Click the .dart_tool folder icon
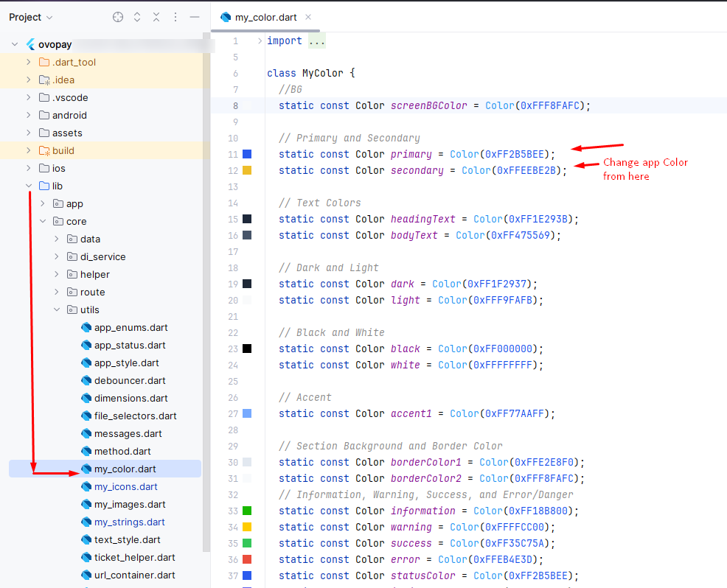The width and height of the screenshot is (727, 588). tap(44, 62)
